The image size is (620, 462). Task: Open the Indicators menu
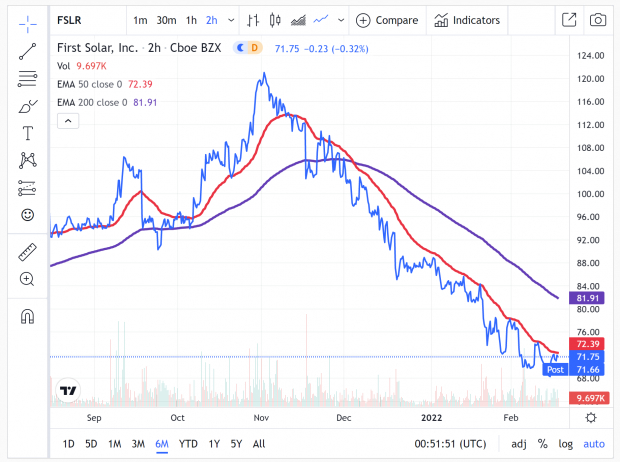(467, 20)
